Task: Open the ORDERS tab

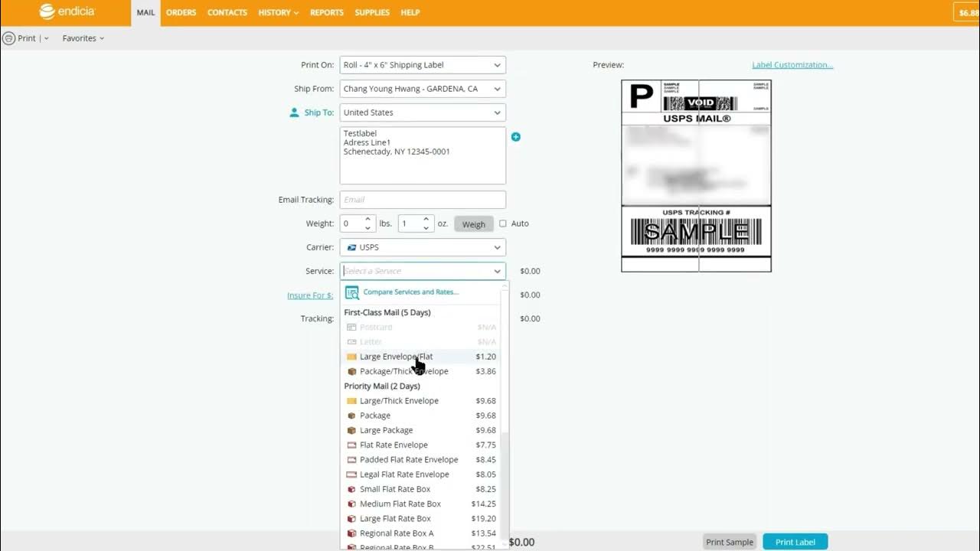Action: [181, 12]
